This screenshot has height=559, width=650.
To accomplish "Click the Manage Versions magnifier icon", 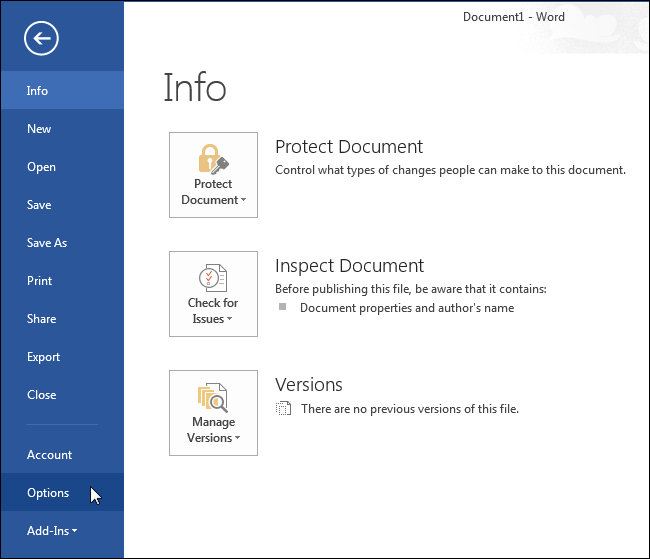I will coord(213,397).
